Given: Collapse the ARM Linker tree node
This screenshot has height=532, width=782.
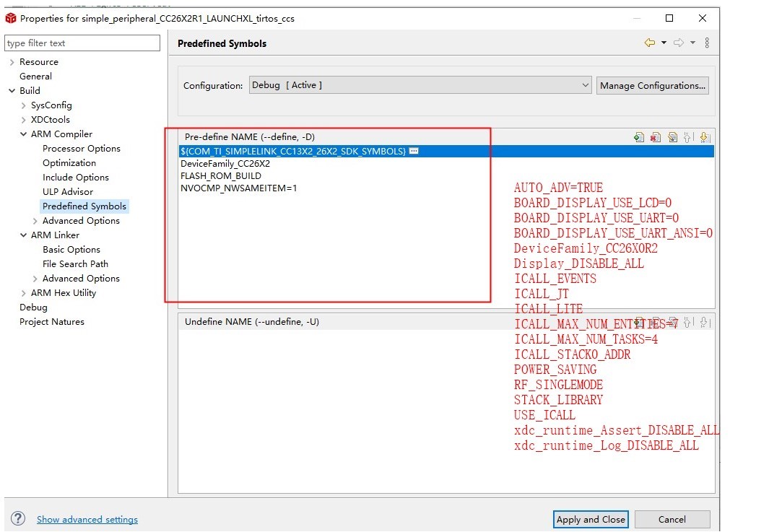Looking at the screenshot, I should [23, 235].
